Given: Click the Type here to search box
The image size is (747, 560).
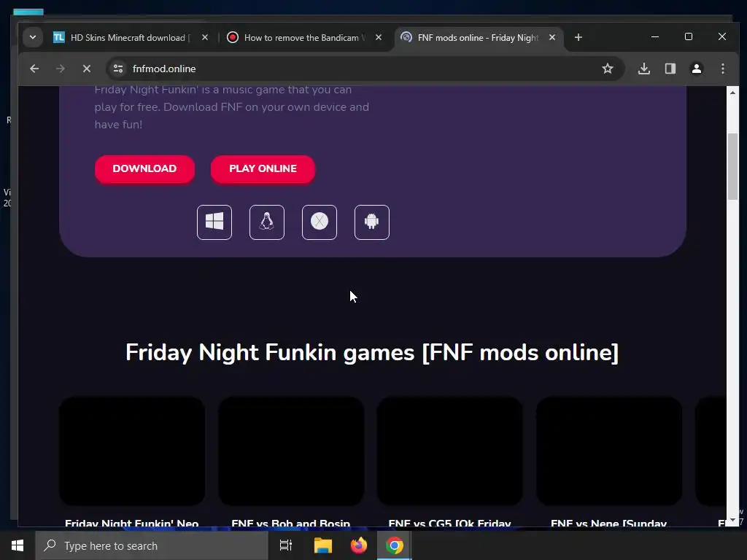Looking at the screenshot, I should pos(152,545).
